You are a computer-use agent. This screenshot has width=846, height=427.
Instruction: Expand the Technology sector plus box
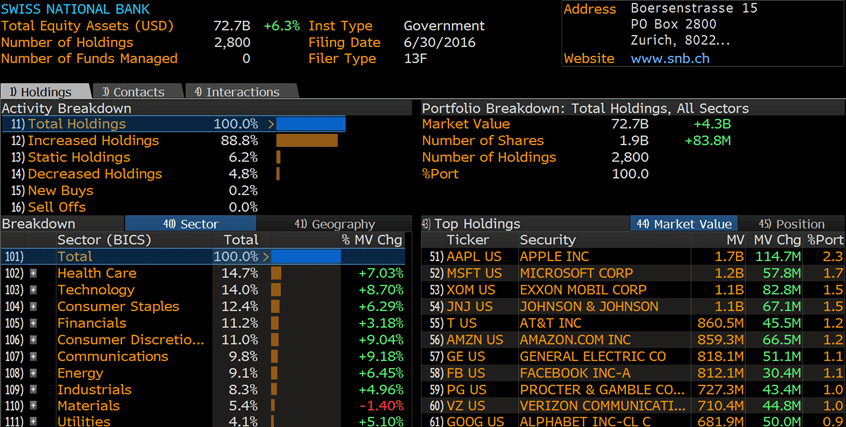[35, 290]
